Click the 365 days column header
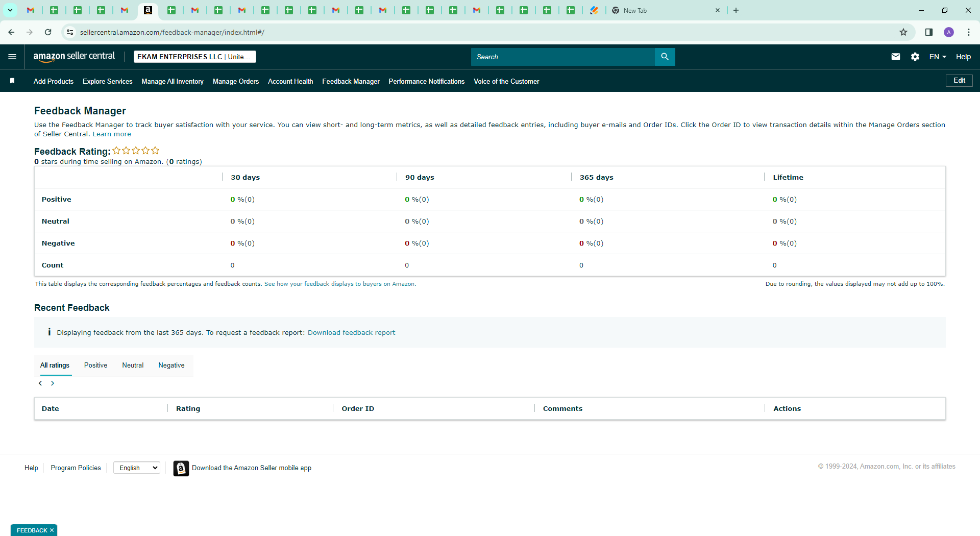980x536 pixels. 596,178
